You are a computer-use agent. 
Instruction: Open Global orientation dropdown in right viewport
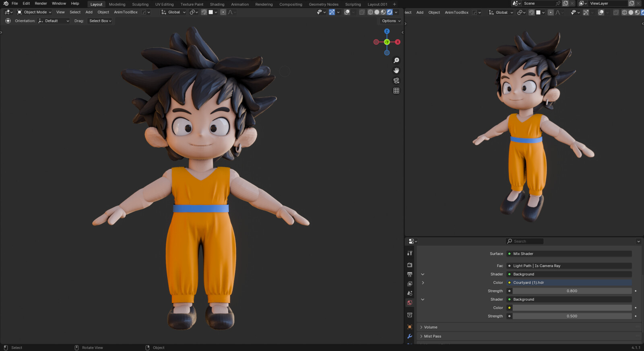coord(501,12)
